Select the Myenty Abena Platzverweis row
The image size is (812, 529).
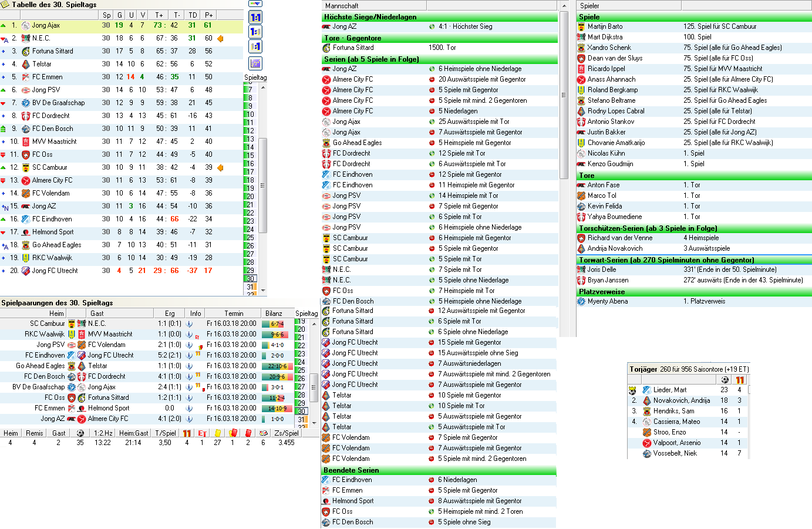(x=694, y=301)
